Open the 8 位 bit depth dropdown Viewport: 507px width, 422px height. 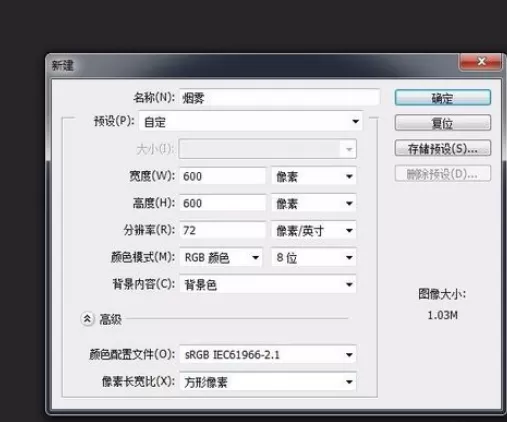tap(314, 257)
